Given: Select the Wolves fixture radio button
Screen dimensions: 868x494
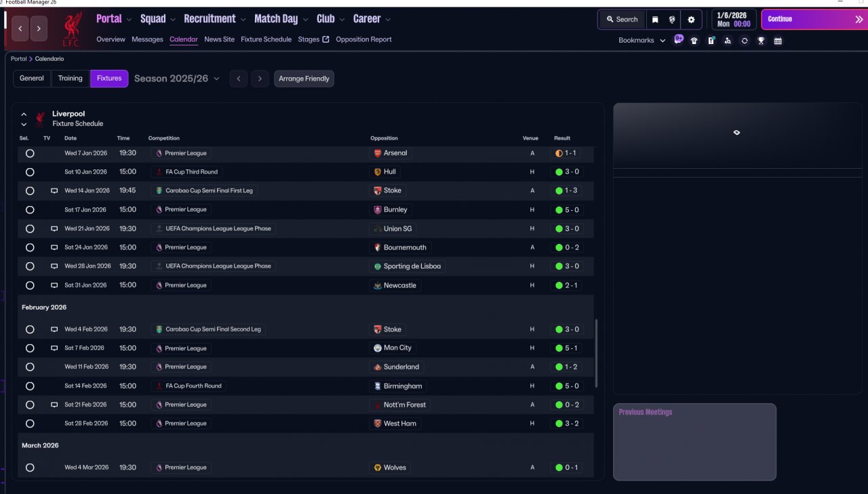Looking at the screenshot, I should pos(30,468).
